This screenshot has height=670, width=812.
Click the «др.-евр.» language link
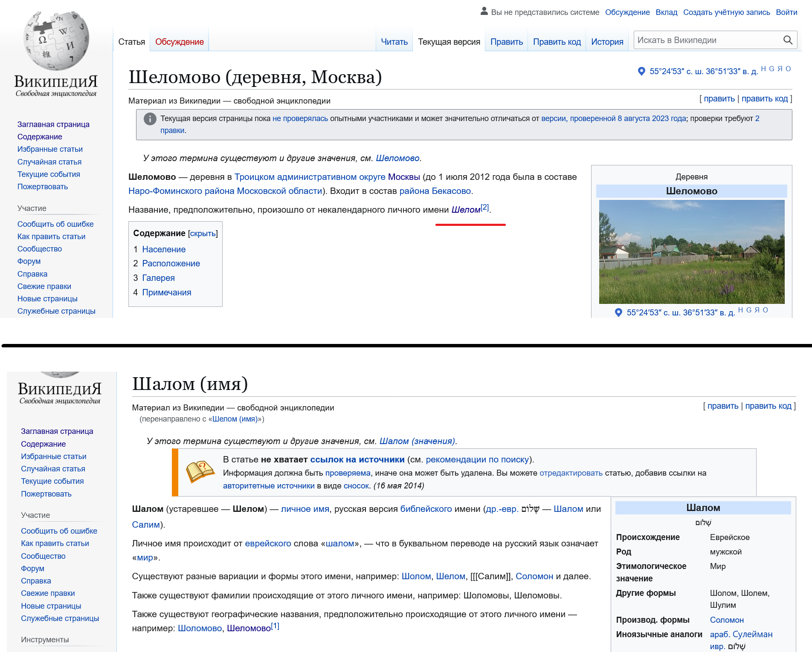pyautogui.click(x=502, y=509)
